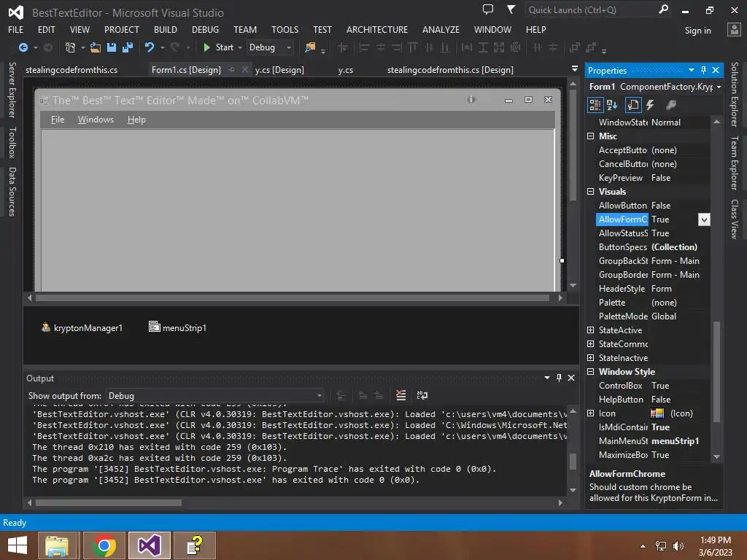Viewport: 747px width, 560px height.
Task: Click the Visual Studio taskbar icon
Action: pos(149,545)
